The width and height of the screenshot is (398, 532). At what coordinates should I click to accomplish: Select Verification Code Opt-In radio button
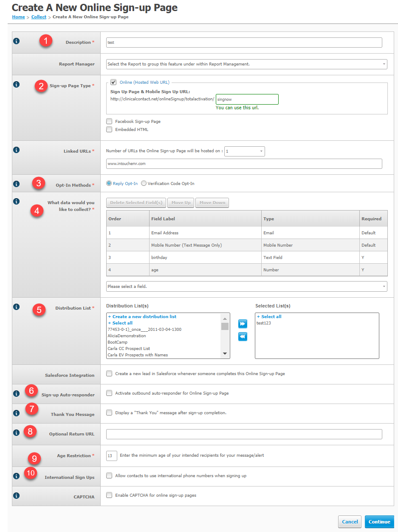pyautogui.click(x=144, y=183)
